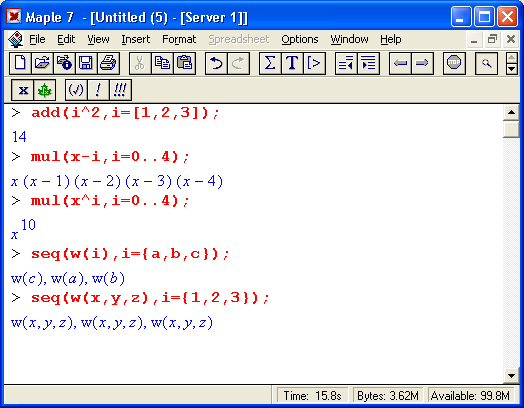Click the Redo arrow icon
524x408 pixels.
[x=238, y=63]
